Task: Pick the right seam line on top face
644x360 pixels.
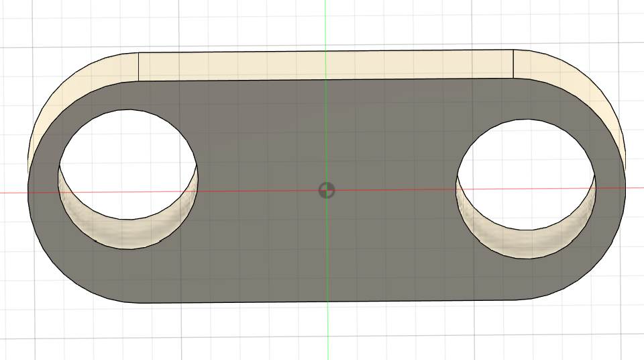Action: click(x=513, y=64)
